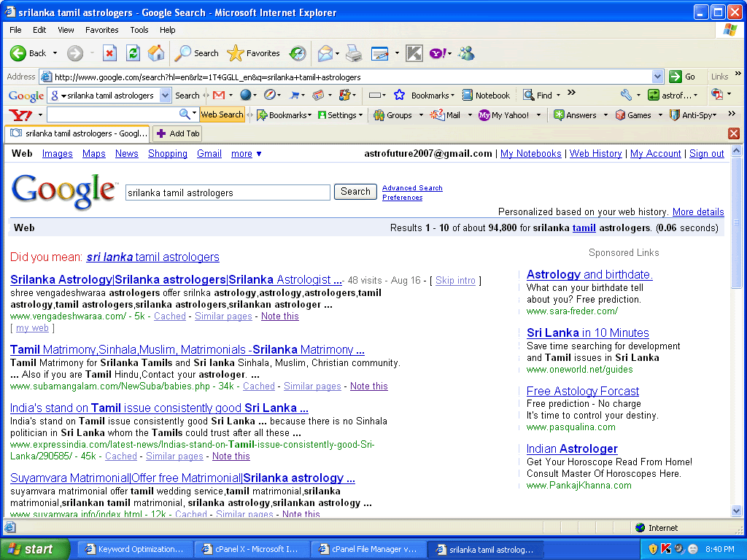Click the address bar URL field
This screenshot has height=560, width=747.
[347, 77]
